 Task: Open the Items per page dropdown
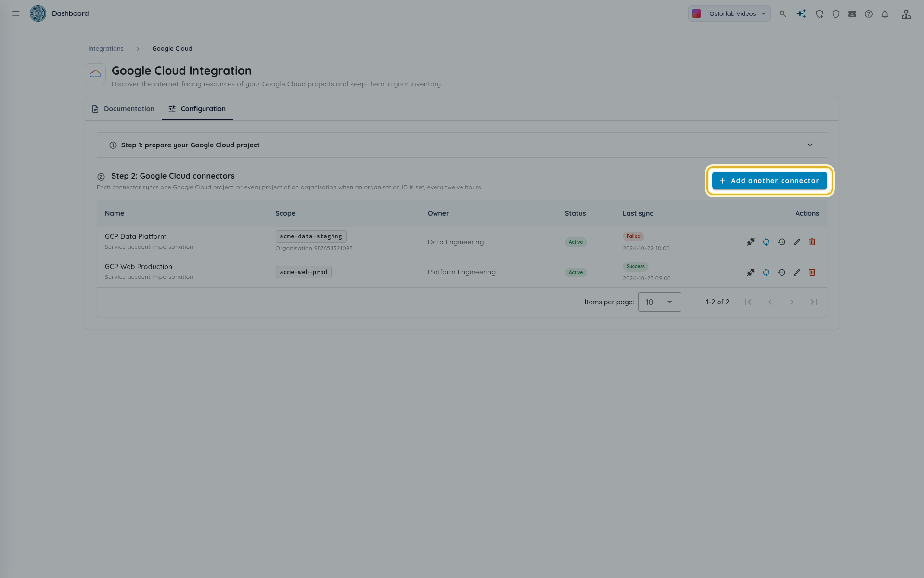point(659,302)
